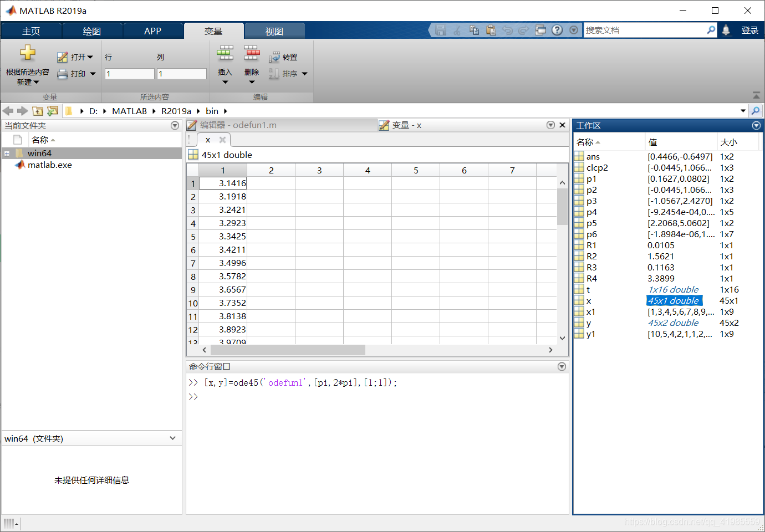Click the Open variable icon
The height and width of the screenshot is (532, 765).
point(63,57)
